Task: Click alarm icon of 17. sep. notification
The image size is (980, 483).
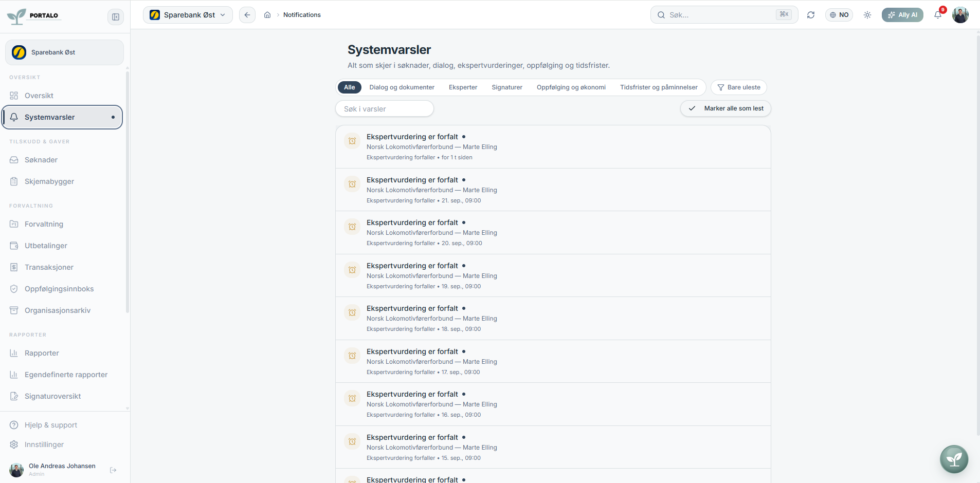Action: click(x=352, y=356)
